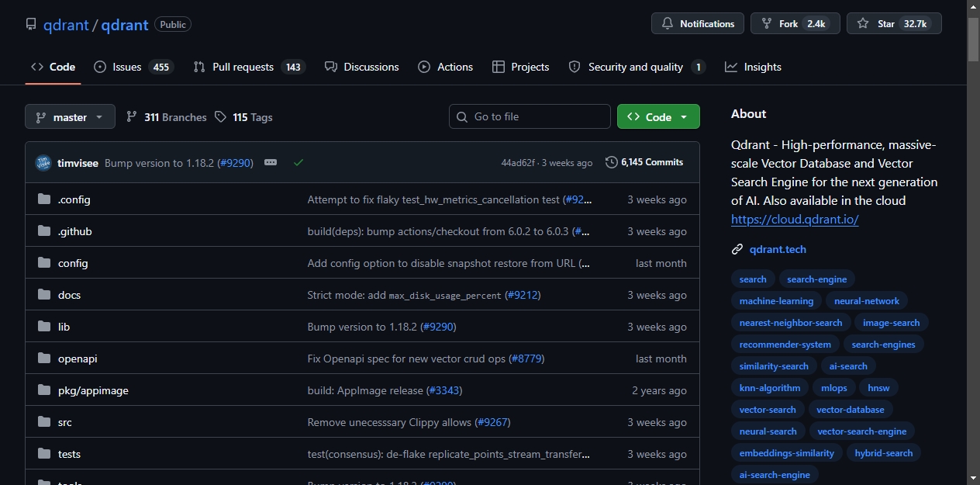Open the docs folder name
The height and width of the screenshot is (485, 980).
69,295
